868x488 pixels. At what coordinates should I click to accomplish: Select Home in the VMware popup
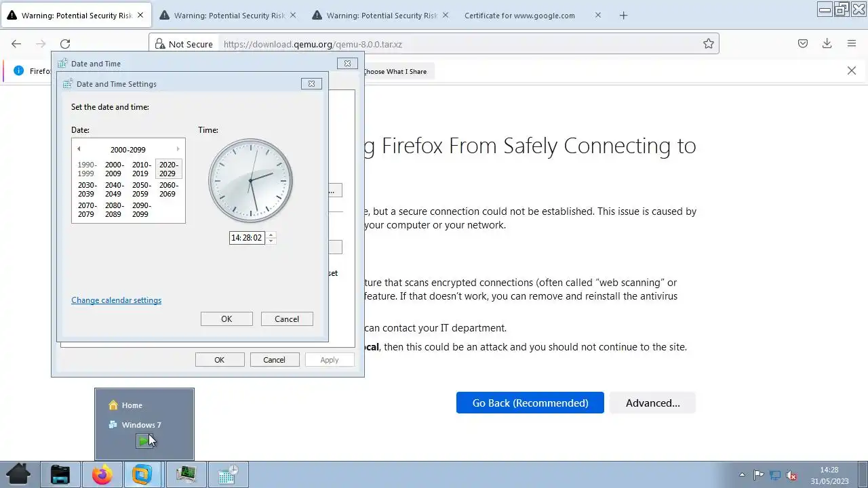[125, 405]
